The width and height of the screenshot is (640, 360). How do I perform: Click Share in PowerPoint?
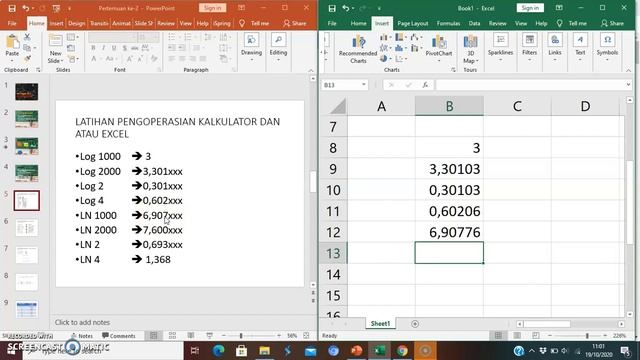coord(295,23)
